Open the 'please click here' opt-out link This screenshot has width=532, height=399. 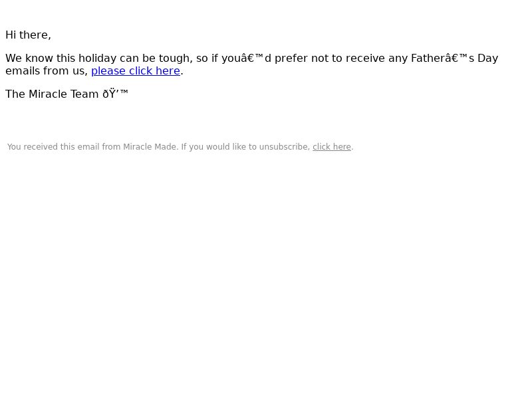click(x=136, y=71)
